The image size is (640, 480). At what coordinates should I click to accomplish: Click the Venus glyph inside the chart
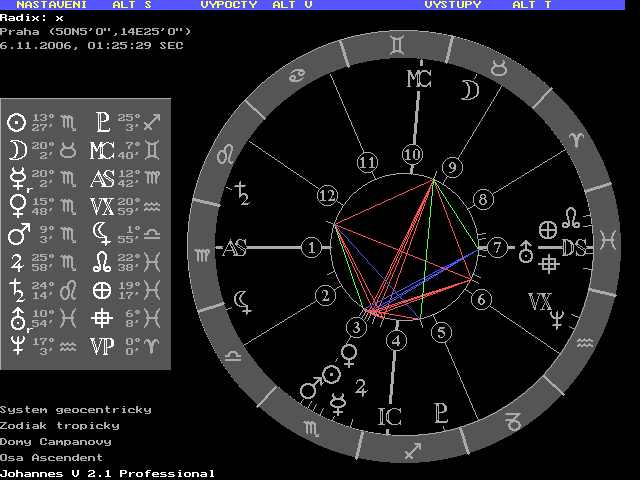350,353
